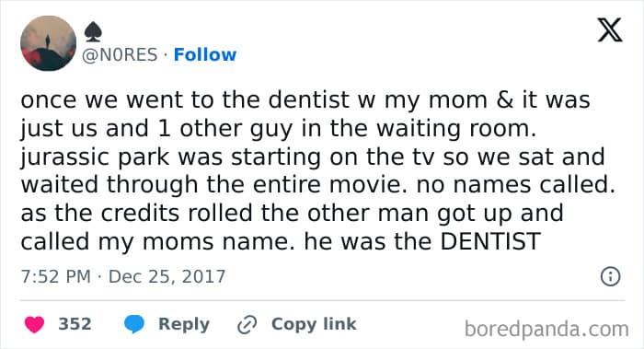Click the blue reply speech bubble icon

pyautogui.click(x=134, y=324)
